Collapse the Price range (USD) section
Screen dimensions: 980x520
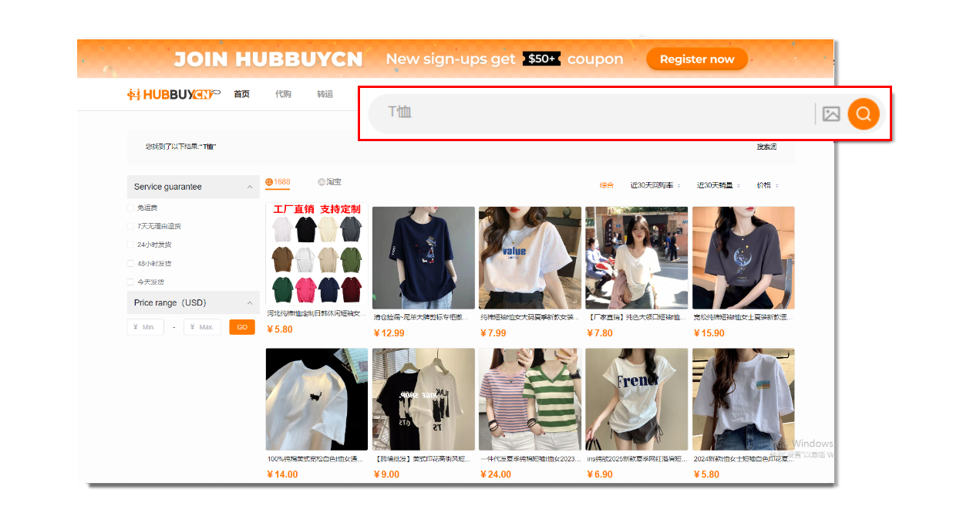point(249,303)
